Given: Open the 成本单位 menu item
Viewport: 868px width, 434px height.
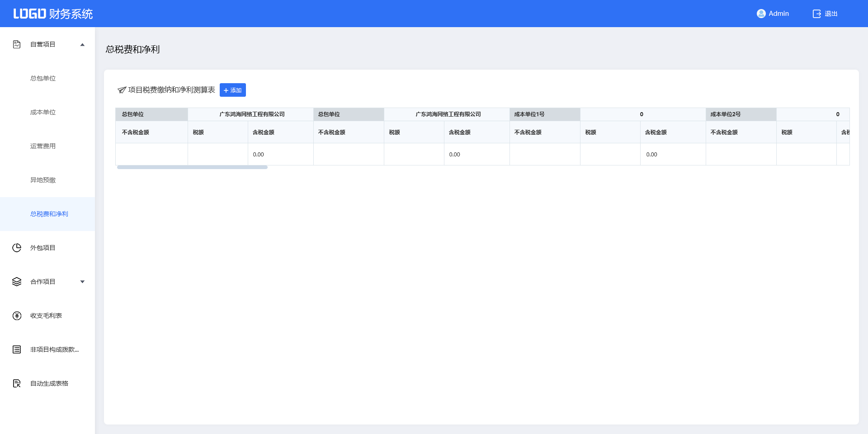Looking at the screenshot, I should point(43,112).
